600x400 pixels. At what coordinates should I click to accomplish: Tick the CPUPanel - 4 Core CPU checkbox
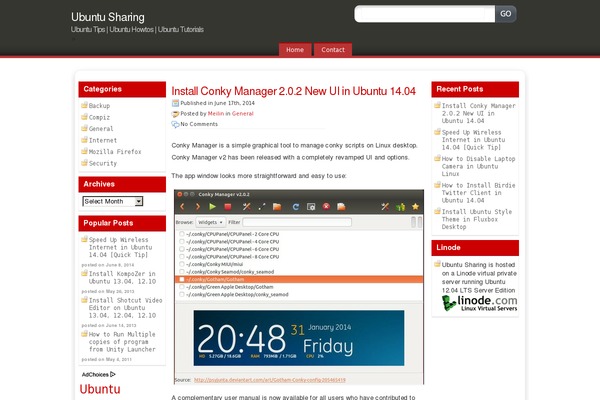coord(182,242)
